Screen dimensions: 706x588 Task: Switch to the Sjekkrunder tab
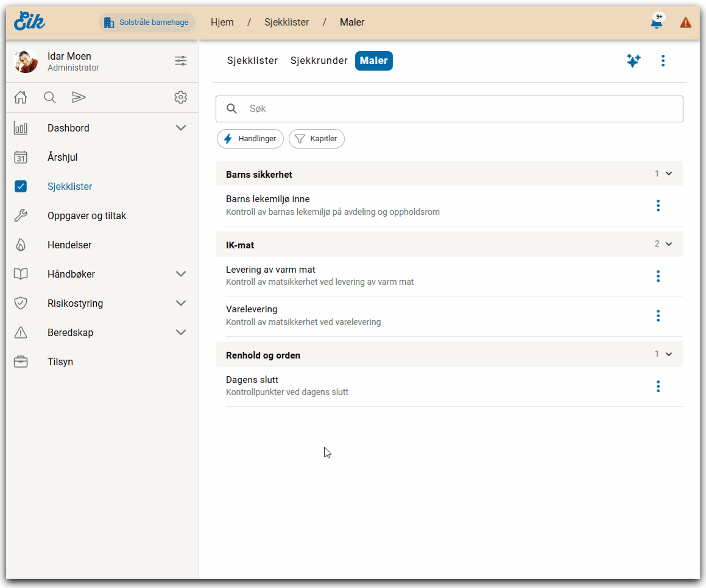(319, 61)
